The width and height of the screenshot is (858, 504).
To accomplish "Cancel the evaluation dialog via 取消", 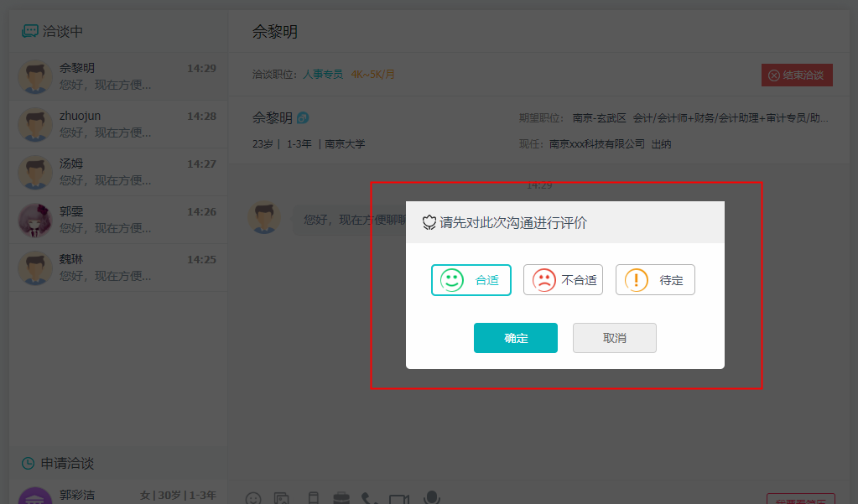I will 614,338.
